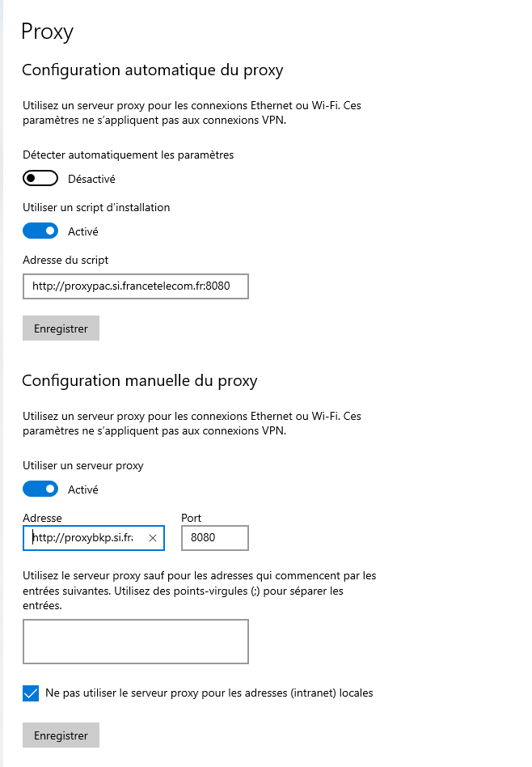The width and height of the screenshot is (532, 767).
Task: Click the Port label above the field
Action: pos(192,518)
